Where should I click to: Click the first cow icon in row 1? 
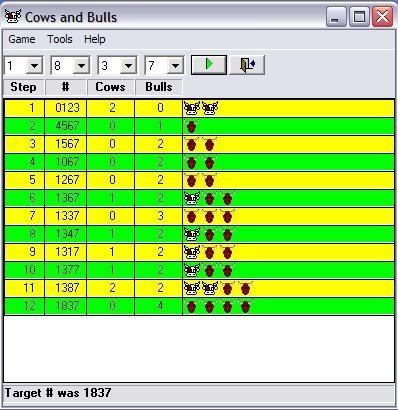(192, 108)
